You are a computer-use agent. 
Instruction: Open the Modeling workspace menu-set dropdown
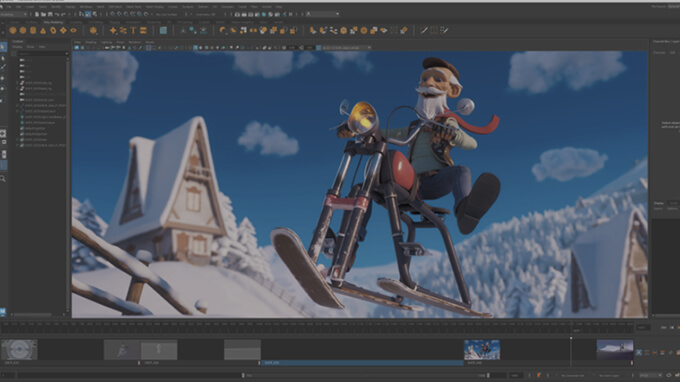(13, 14)
